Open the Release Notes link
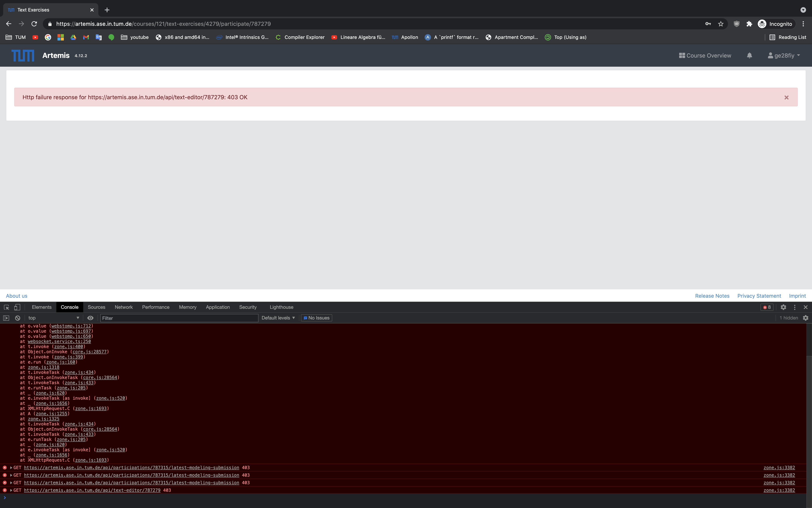Viewport: 812px width, 508px height. point(712,296)
